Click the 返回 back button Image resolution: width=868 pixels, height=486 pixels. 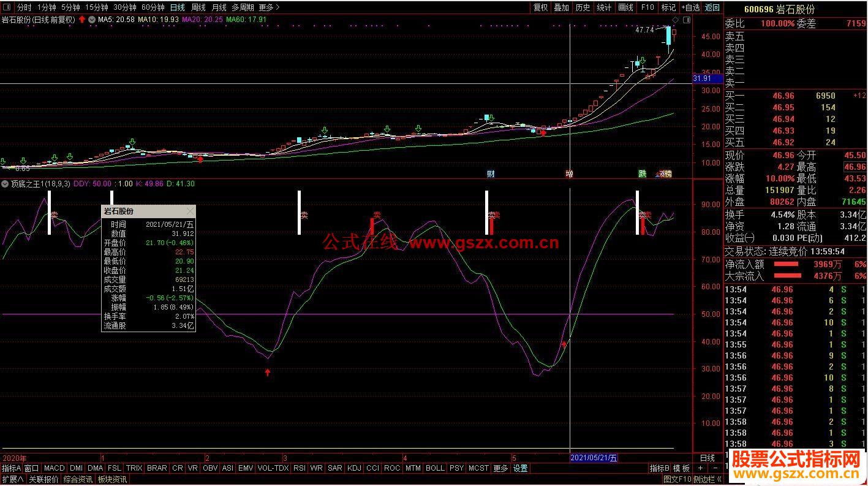pos(712,7)
